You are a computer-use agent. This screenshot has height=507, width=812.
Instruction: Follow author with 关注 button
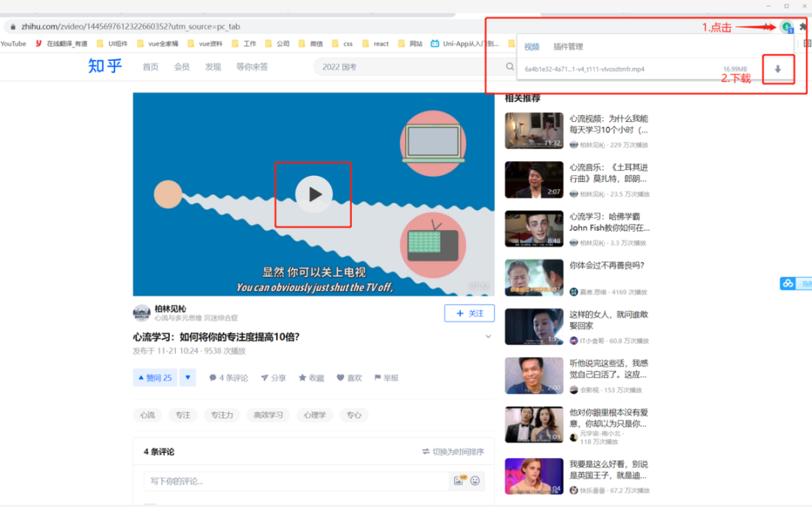[469, 314]
